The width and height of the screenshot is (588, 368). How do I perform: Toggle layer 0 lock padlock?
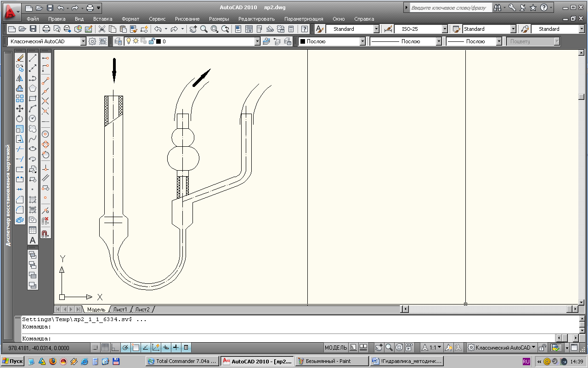click(151, 41)
